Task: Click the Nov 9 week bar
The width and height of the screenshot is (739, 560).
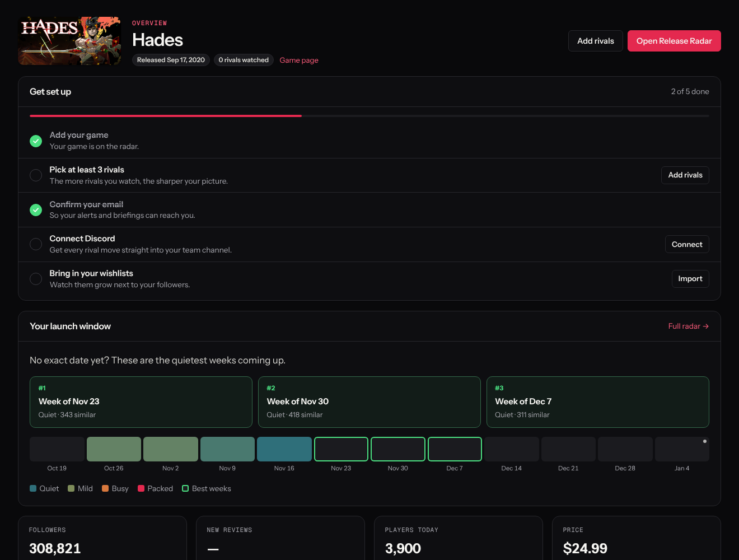Action: (227, 449)
